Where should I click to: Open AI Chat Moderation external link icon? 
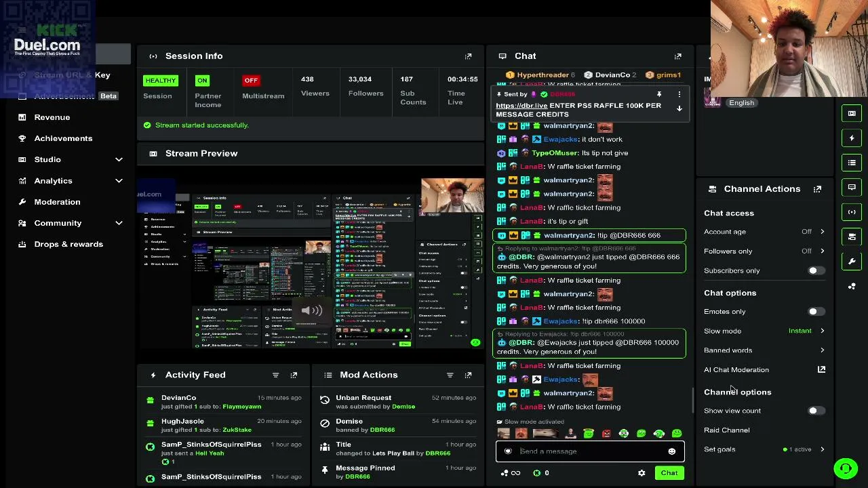coord(821,369)
